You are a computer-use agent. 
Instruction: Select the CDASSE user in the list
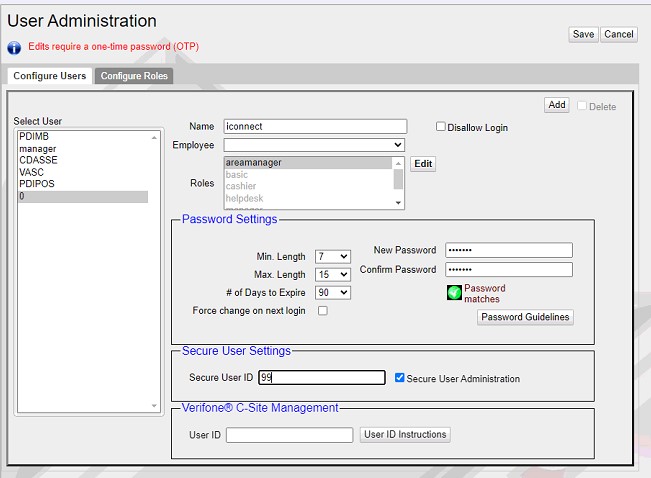(x=38, y=160)
